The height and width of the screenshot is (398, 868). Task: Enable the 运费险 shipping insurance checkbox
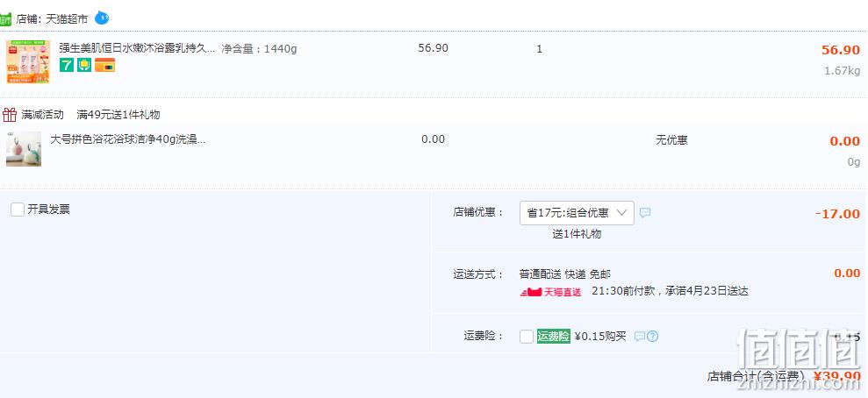click(x=527, y=337)
